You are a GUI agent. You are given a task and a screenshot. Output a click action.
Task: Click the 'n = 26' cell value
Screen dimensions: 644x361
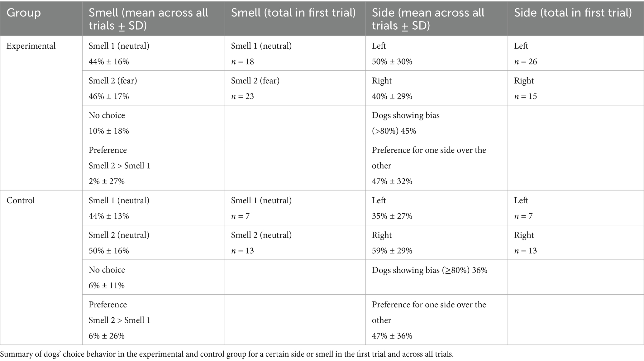coord(525,61)
